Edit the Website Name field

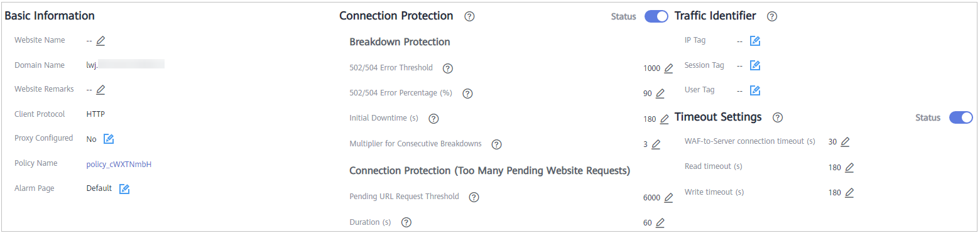(x=101, y=41)
